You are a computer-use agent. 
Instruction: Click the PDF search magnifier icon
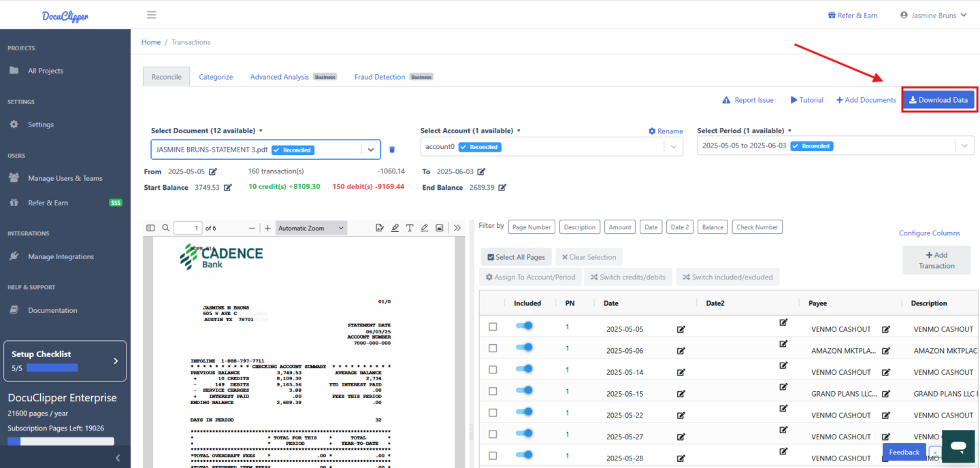tap(166, 228)
